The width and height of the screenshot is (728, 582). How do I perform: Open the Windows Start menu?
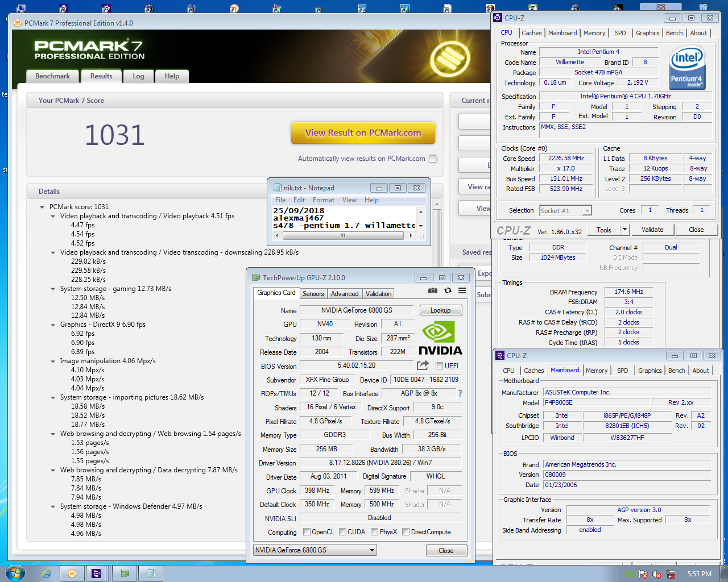pos(15,573)
